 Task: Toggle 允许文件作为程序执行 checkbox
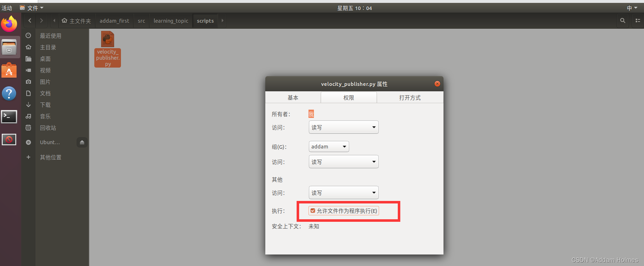click(x=313, y=211)
